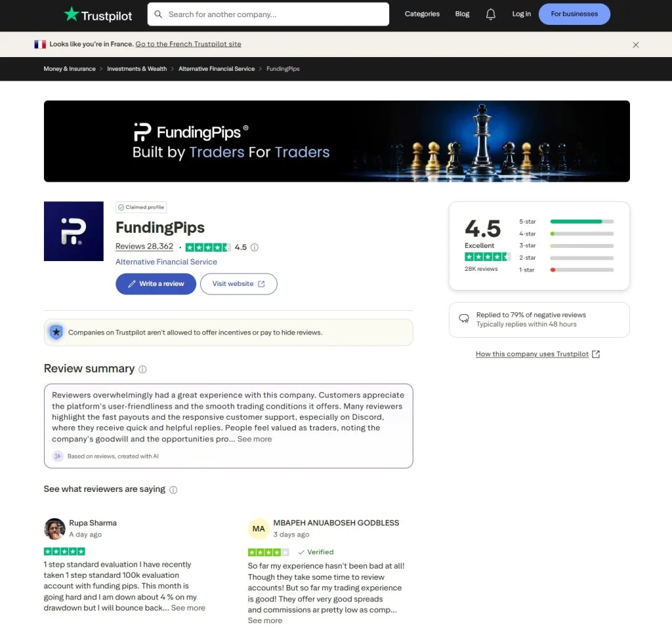Expand Rupa Sharma's review with See more
The width and height of the screenshot is (672, 629).
click(x=188, y=608)
